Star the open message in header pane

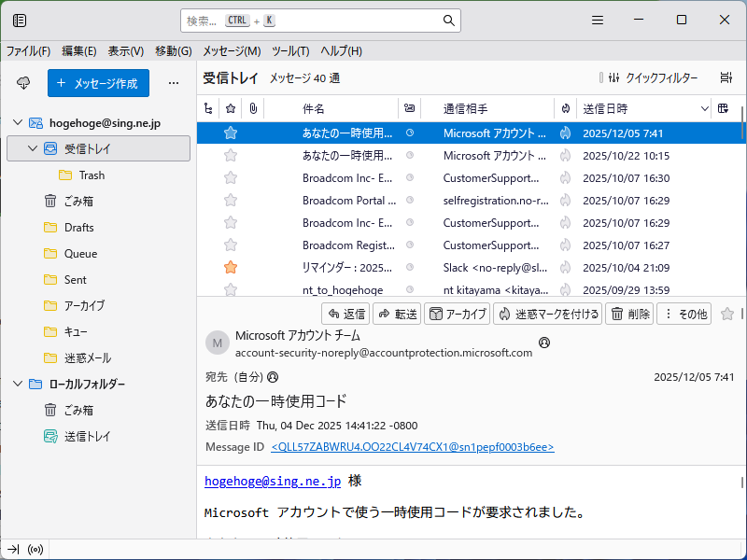click(727, 314)
